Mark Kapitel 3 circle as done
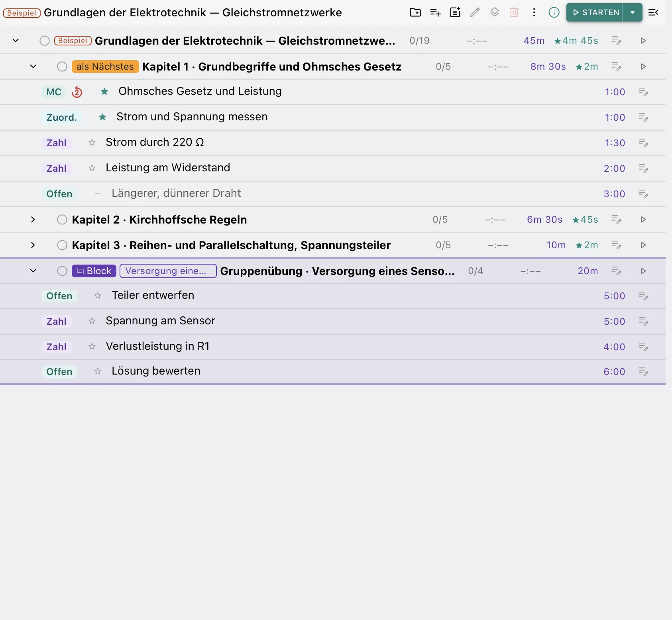 (62, 245)
